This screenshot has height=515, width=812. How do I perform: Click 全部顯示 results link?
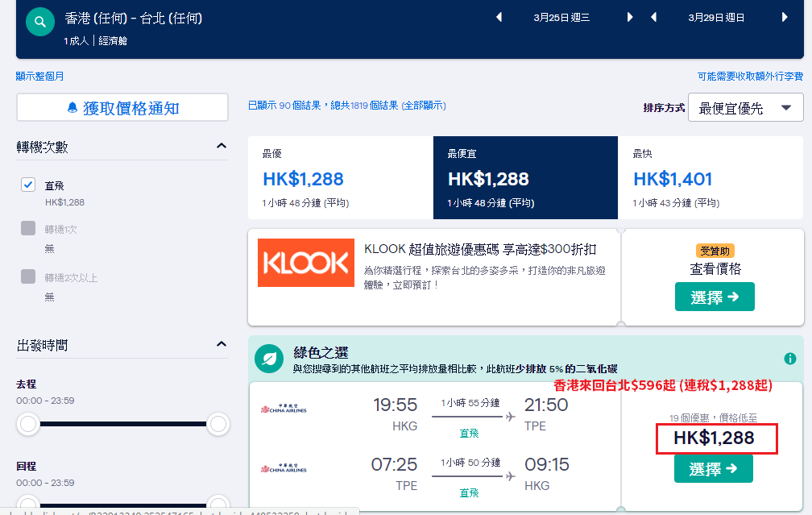click(424, 105)
